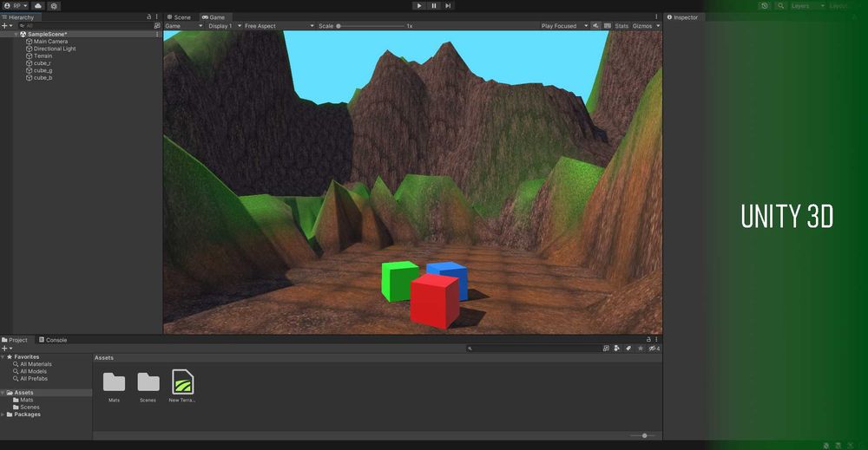Open the Project plus create dropdown

pyautogui.click(x=7, y=349)
